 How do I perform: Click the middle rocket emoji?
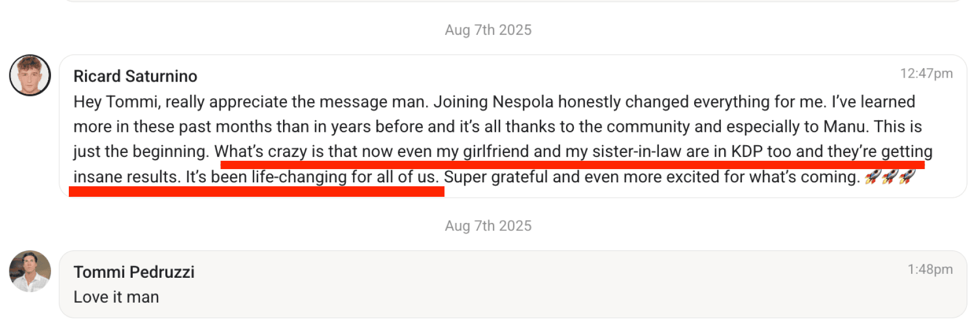[x=890, y=177]
